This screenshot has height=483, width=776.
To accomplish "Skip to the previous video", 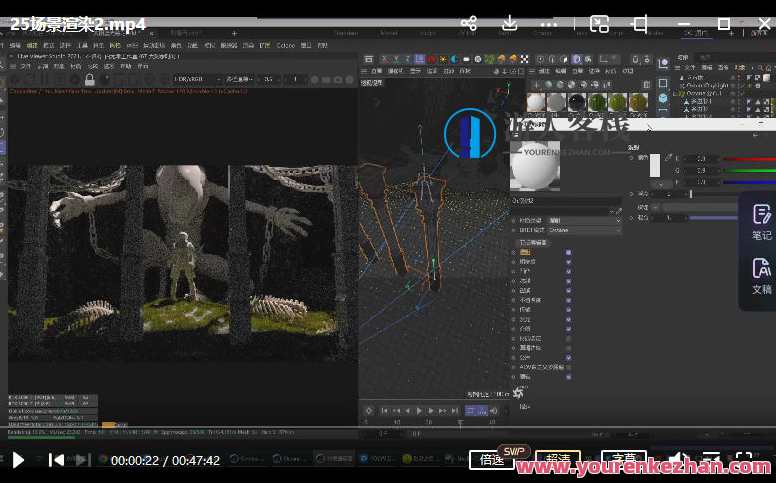I will click(x=56, y=460).
